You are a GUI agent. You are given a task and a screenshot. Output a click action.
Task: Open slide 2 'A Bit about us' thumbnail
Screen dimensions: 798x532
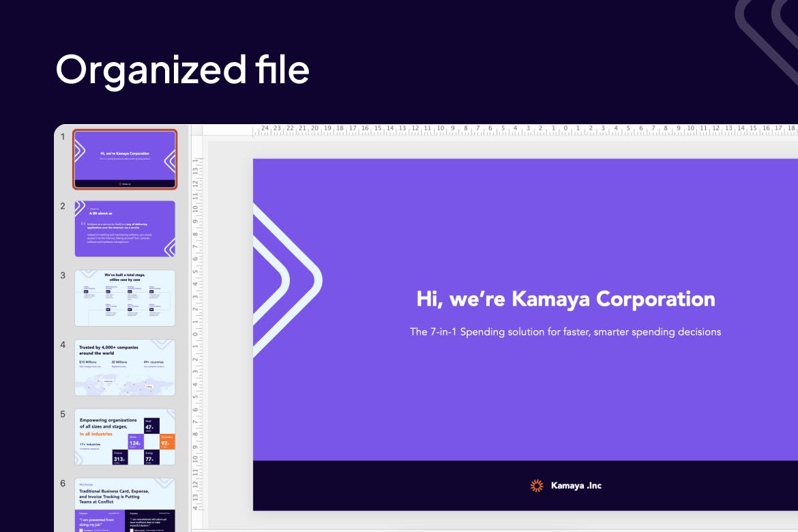coord(125,228)
